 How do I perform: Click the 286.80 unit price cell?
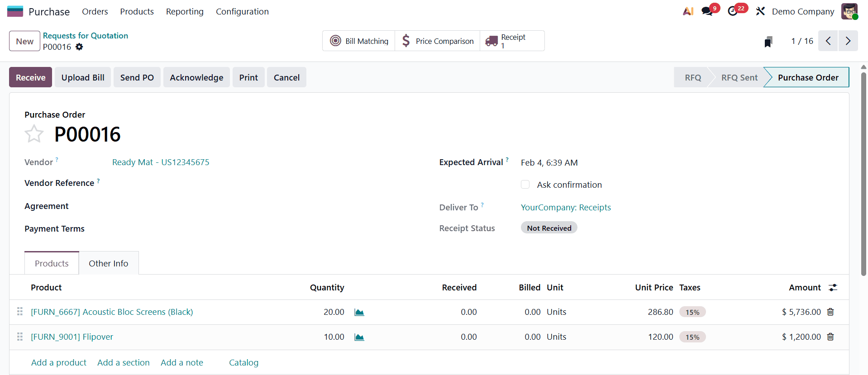[x=660, y=312]
